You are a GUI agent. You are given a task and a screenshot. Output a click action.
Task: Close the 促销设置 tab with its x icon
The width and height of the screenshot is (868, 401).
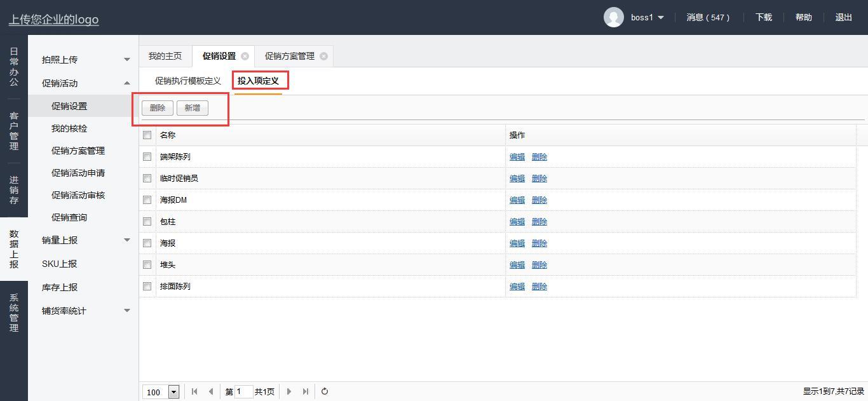point(245,56)
